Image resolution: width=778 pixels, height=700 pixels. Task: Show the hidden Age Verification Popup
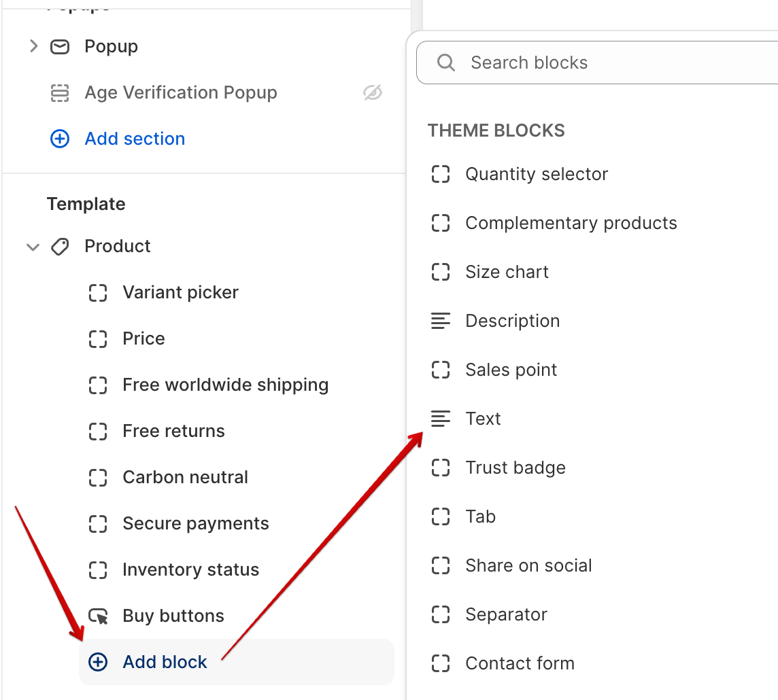click(373, 93)
